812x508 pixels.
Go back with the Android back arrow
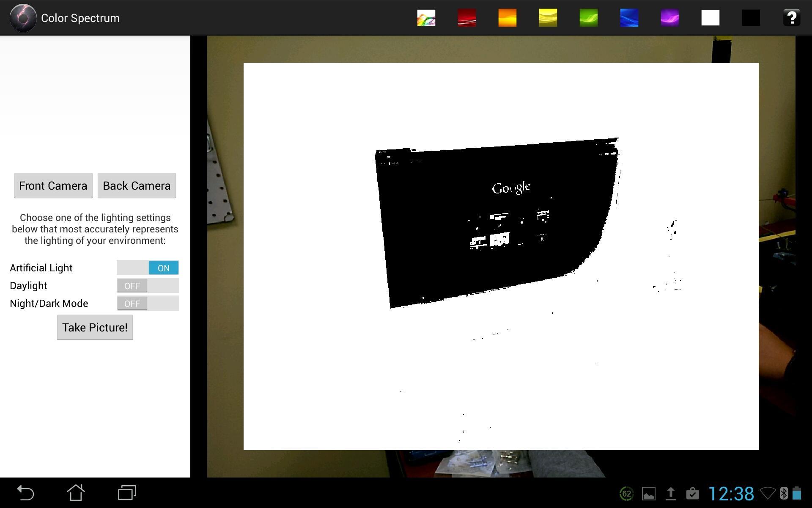25,493
